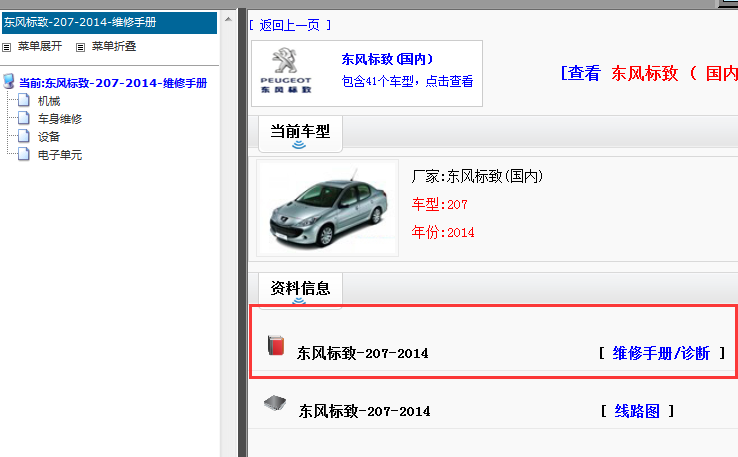
Task: Select the 资料信息 tab
Action: 300,291
